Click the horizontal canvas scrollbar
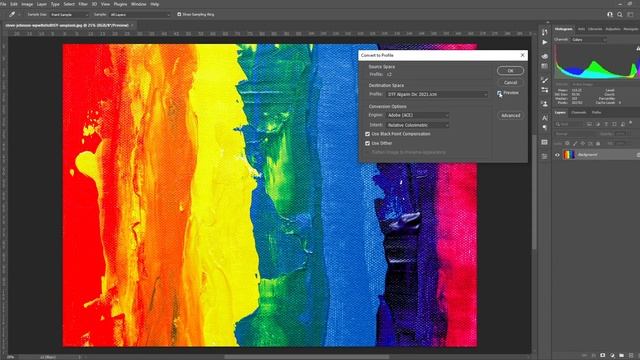The width and height of the screenshot is (640, 360). pos(306,357)
